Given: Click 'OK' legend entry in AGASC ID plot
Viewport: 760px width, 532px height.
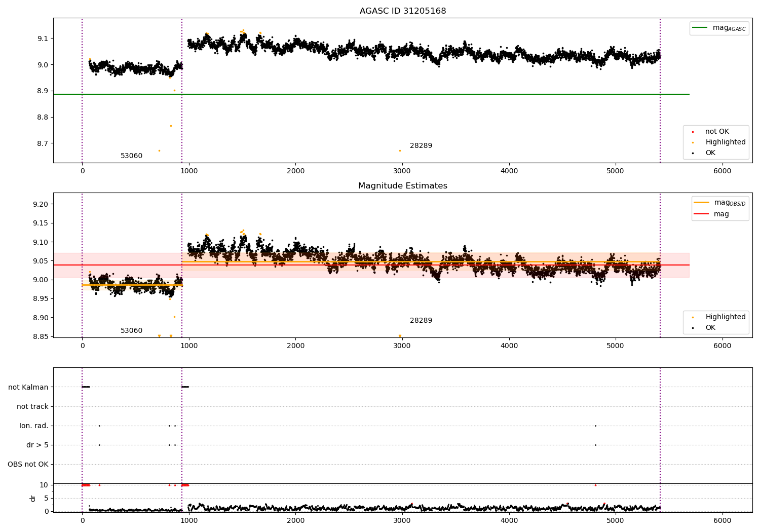Looking at the screenshot, I should (x=710, y=153).
